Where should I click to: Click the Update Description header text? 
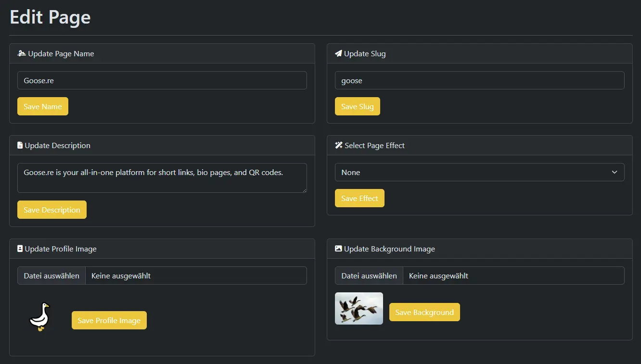[58, 145]
